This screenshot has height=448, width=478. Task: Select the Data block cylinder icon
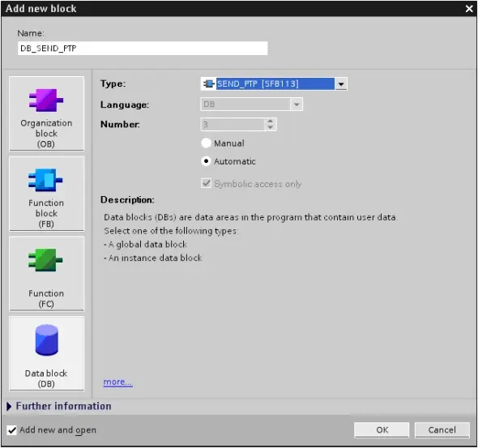pyautogui.click(x=46, y=339)
